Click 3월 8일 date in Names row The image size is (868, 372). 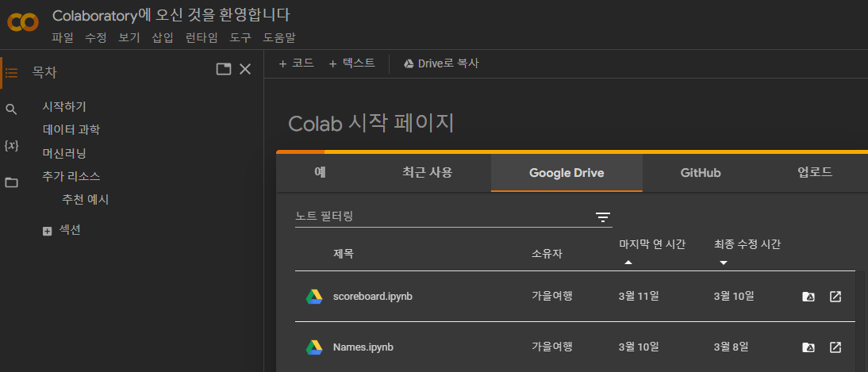tap(732, 347)
